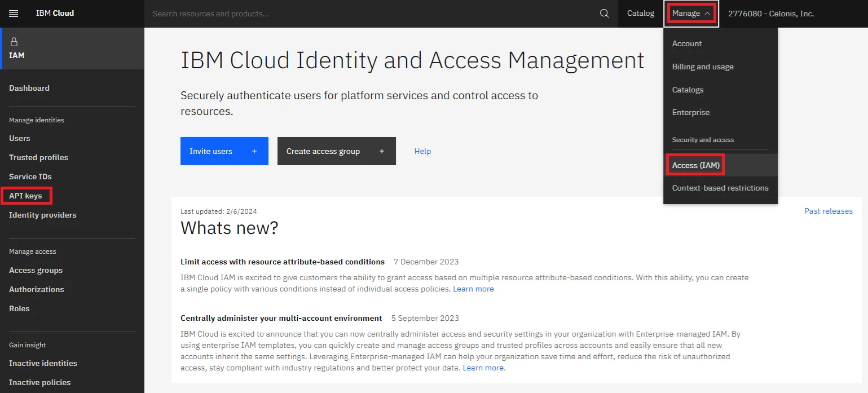The image size is (868, 393).
Task: Click the 'Whats new?' heading
Action: pos(230,228)
